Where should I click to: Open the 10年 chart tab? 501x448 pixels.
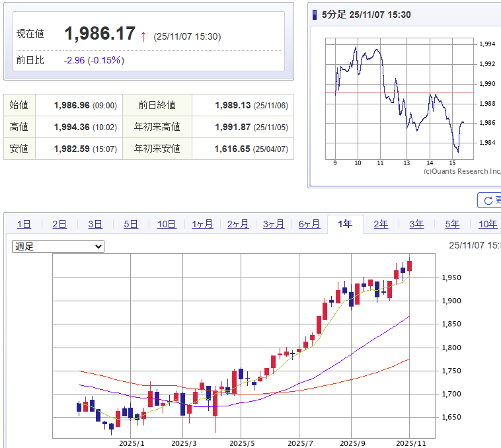488,224
